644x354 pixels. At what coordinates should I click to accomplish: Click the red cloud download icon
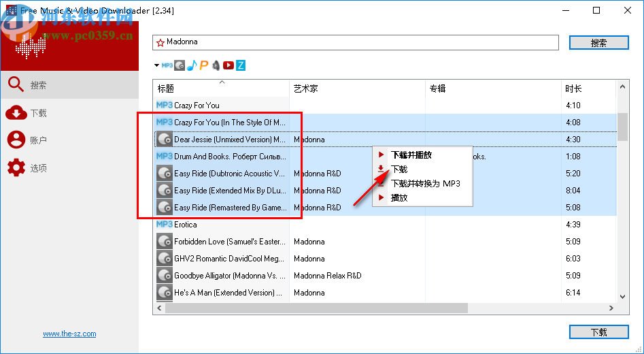tap(16, 112)
